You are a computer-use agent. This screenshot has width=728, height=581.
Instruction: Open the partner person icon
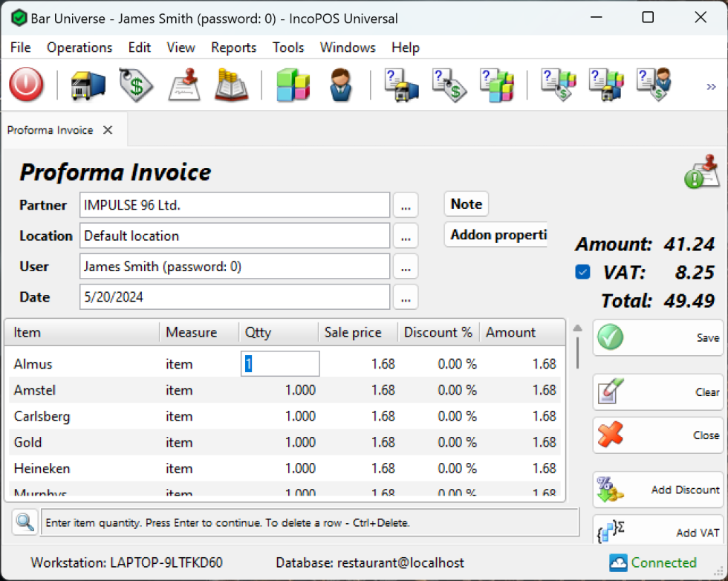pyautogui.click(x=340, y=85)
